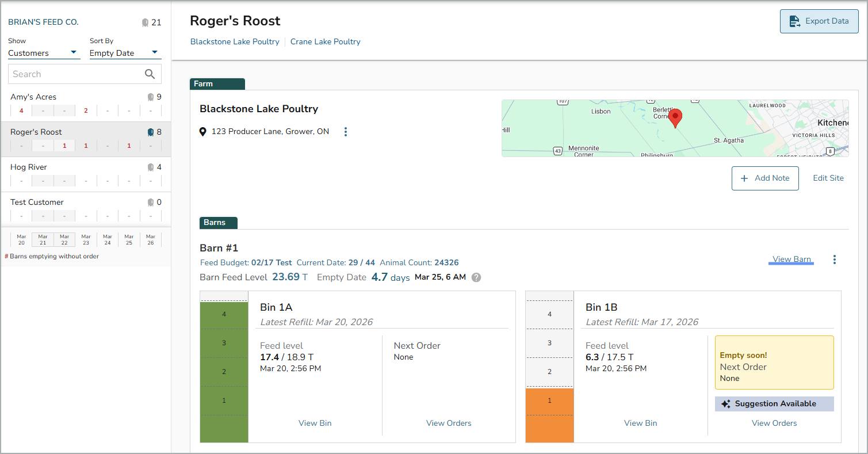
Task: Select Hog River in the customer list
Action: tap(29, 167)
